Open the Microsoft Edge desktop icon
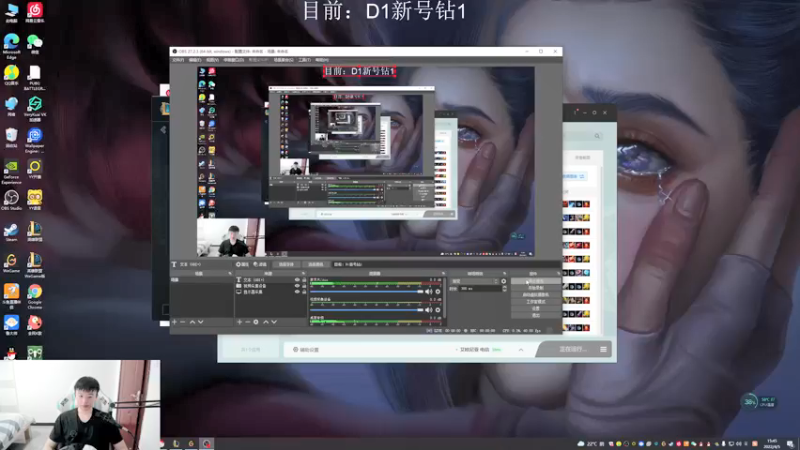Viewport: 800px width, 450px height. point(11,45)
